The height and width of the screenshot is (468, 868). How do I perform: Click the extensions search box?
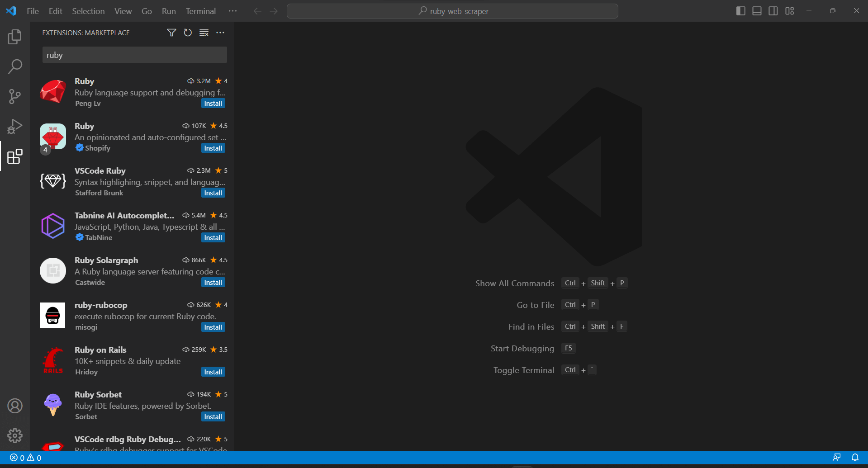134,55
